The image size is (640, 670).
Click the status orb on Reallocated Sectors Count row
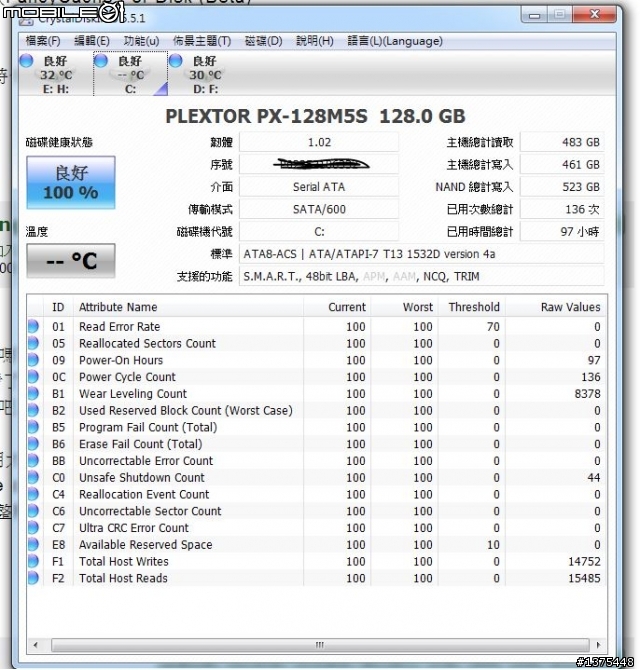(x=33, y=343)
